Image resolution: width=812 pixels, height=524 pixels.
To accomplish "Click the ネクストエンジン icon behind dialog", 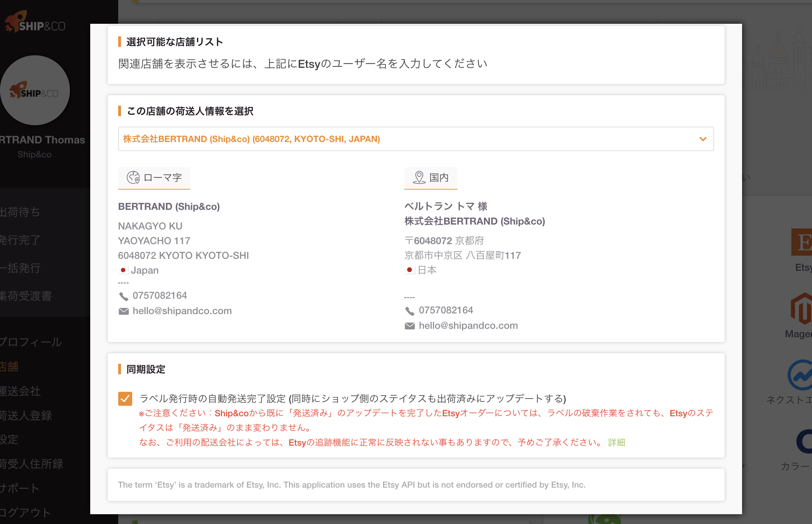I will [800, 375].
